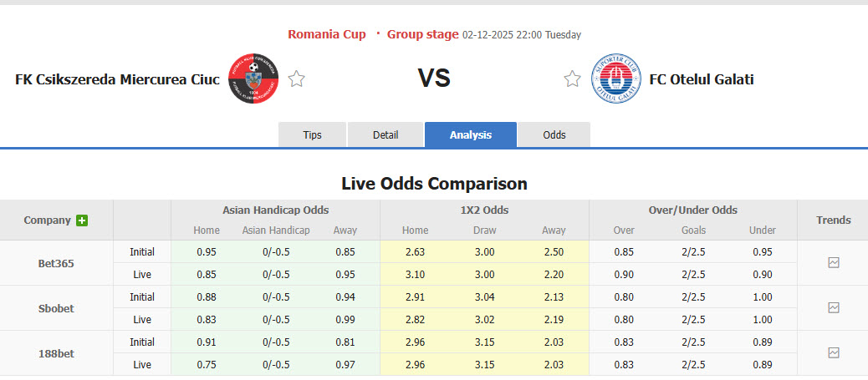Open the 188bet trends chart icon

(833, 352)
